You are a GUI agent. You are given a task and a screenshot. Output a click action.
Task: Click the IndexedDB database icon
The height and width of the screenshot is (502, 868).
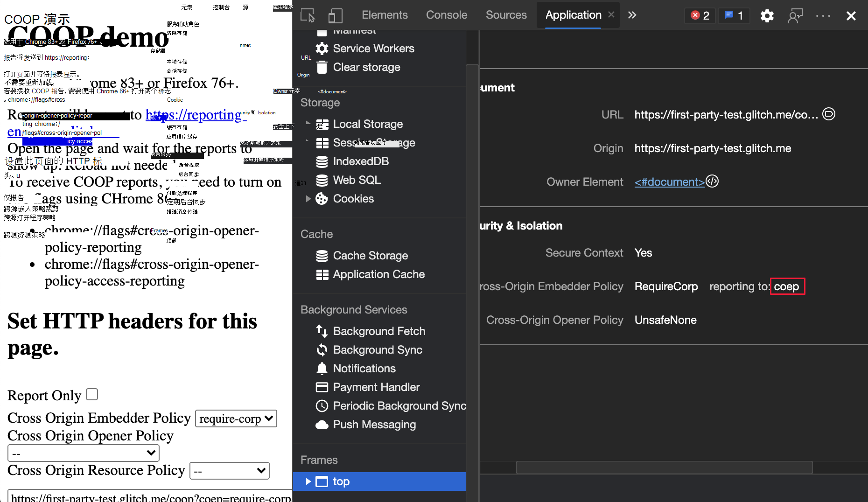coord(322,161)
